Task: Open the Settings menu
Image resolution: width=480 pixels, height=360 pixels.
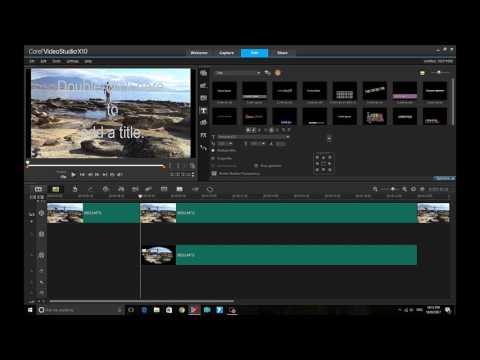Action: click(72, 61)
